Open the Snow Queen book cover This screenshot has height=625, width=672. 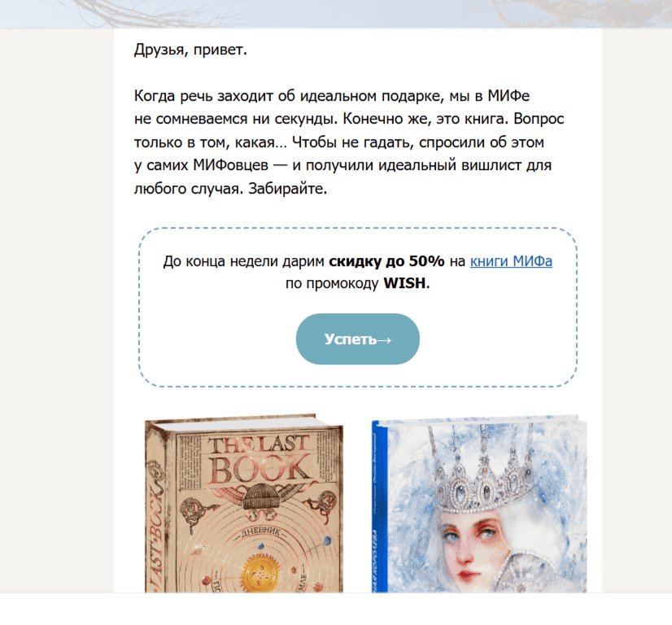pos(478,504)
